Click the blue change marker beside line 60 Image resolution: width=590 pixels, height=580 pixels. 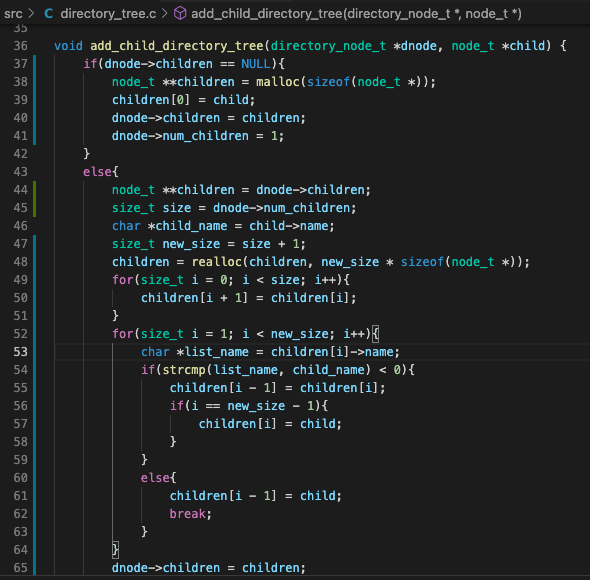click(x=35, y=478)
